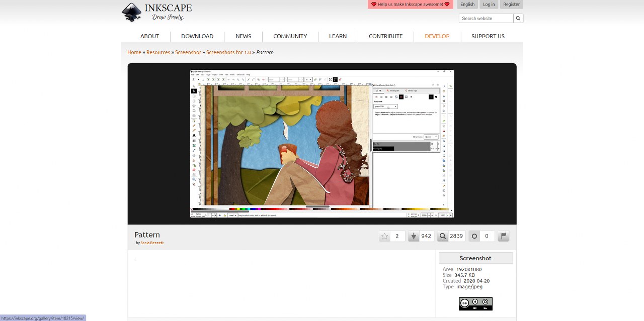The height and width of the screenshot is (321, 644).
Task: Click the Log in button
Action: (x=489, y=5)
